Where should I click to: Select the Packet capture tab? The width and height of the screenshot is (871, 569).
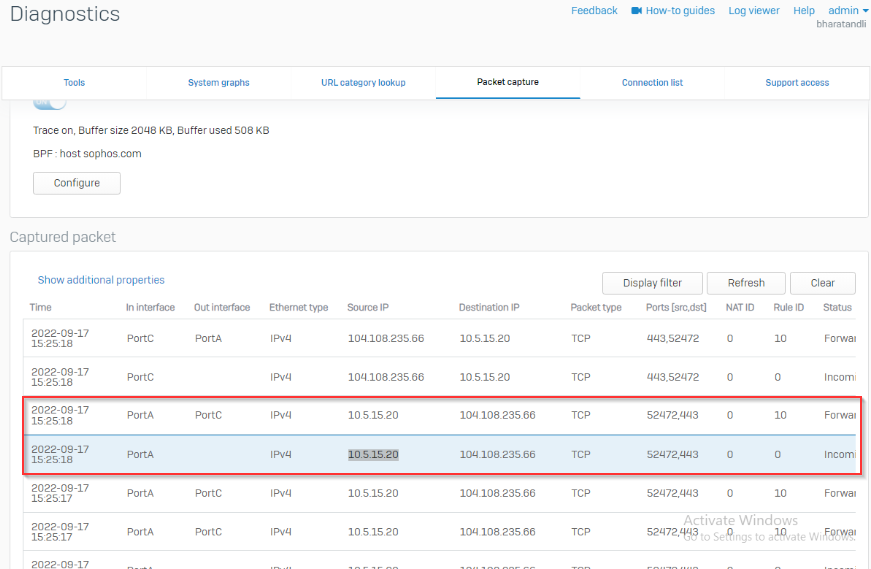[x=508, y=82]
